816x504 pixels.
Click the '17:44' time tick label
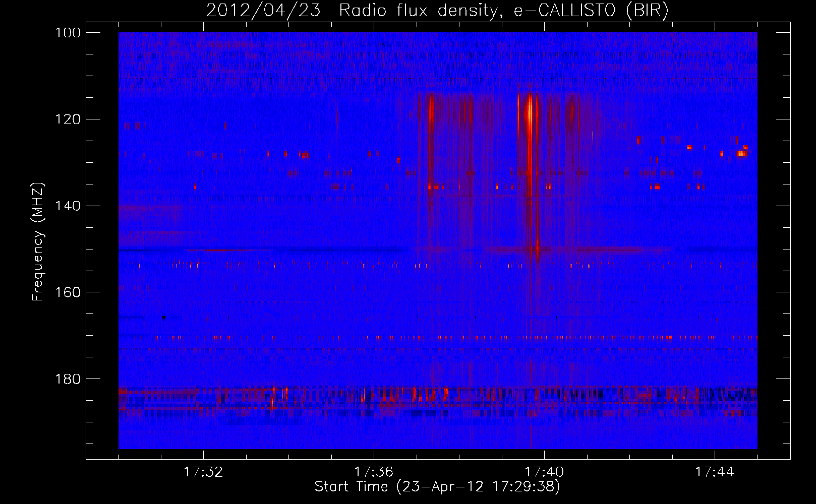click(715, 472)
